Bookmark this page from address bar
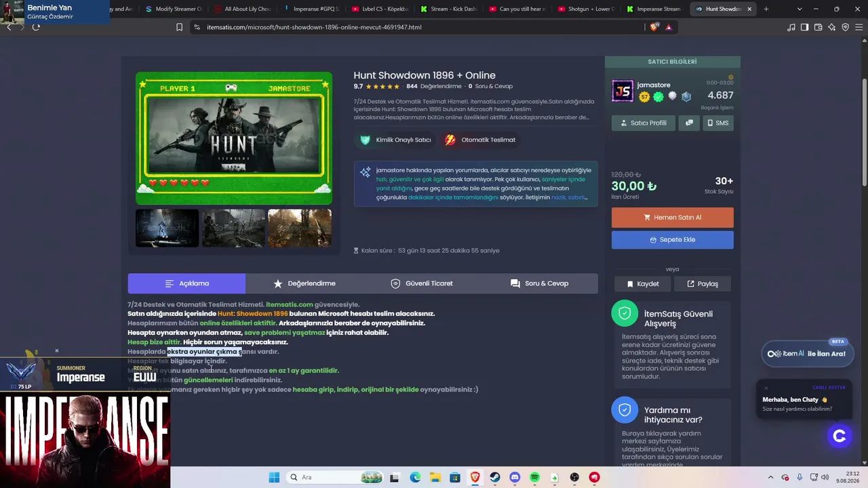The image size is (868, 488). [179, 27]
